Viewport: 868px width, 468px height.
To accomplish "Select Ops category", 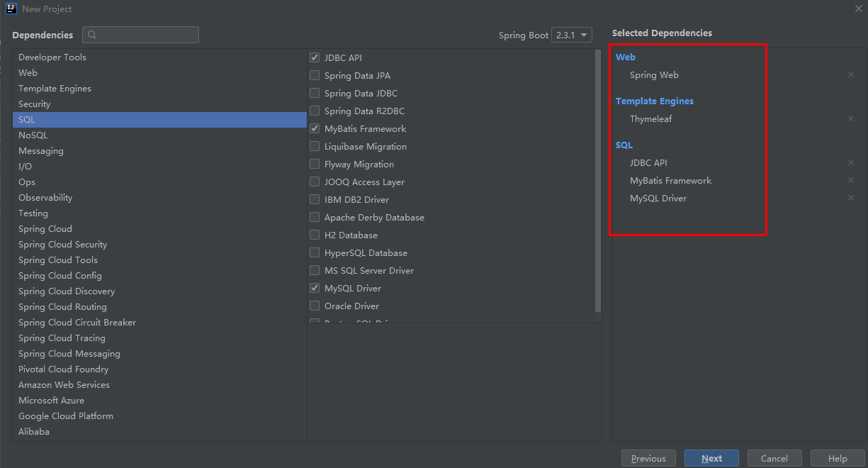I will click(x=159, y=182).
